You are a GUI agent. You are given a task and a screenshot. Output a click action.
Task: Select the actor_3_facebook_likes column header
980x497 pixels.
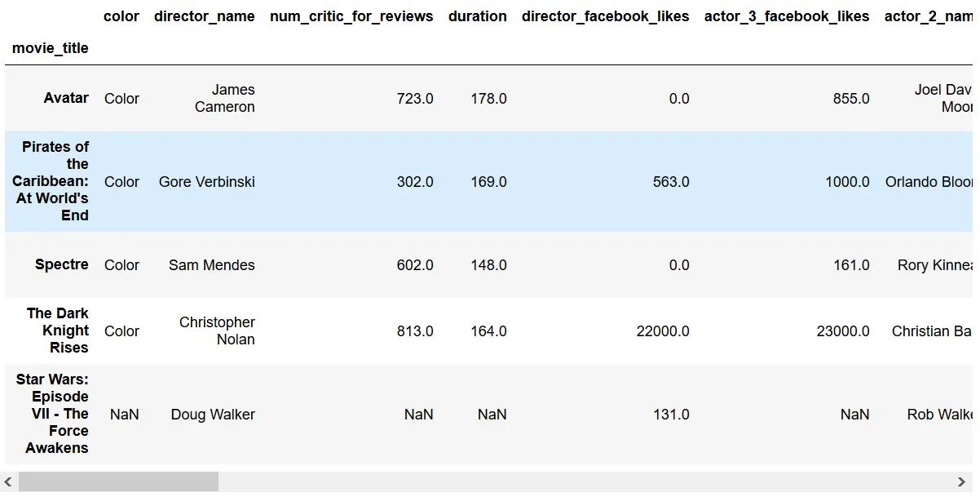point(788,16)
